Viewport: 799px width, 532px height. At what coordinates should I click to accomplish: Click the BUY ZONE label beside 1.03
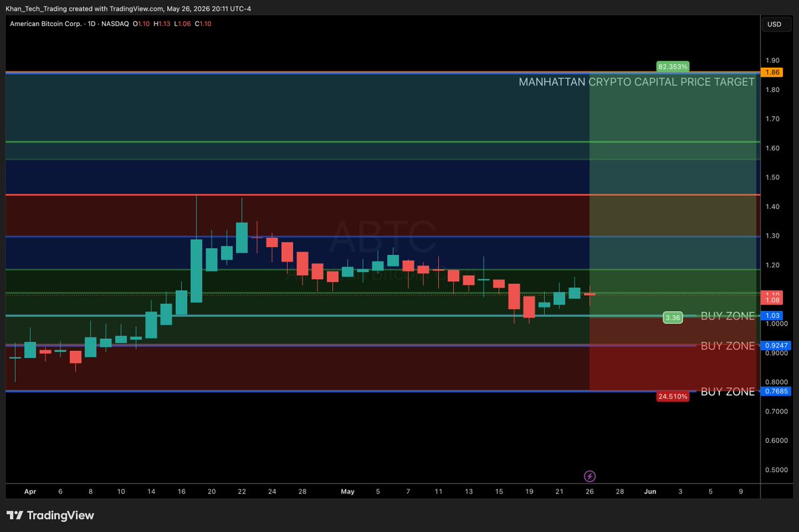[728, 316]
